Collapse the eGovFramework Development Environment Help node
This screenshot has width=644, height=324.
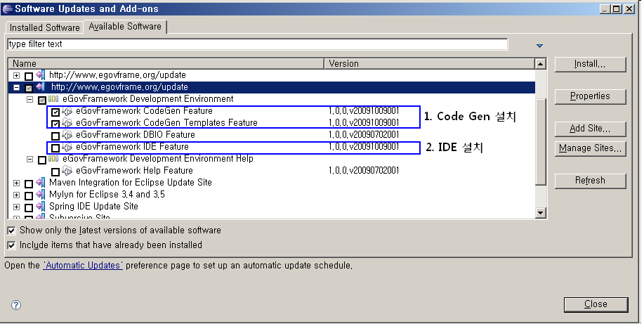click(x=29, y=160)
